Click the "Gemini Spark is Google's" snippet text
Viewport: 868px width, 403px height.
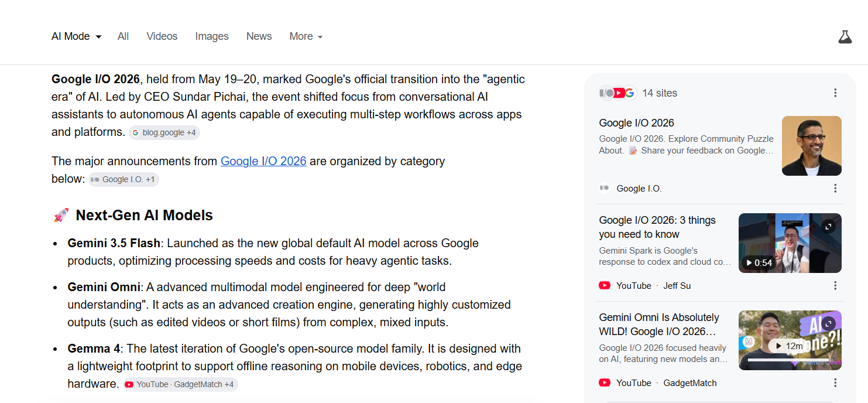point(649,251)
